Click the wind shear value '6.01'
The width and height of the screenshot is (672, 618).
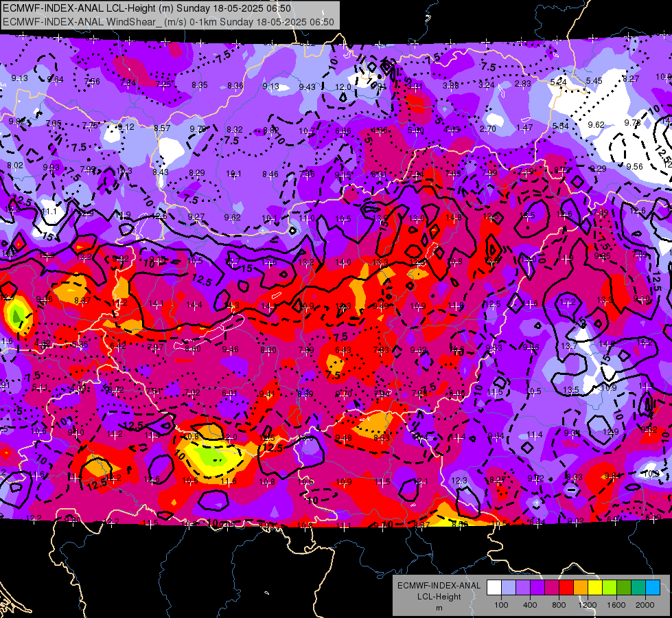pos(230,393)
